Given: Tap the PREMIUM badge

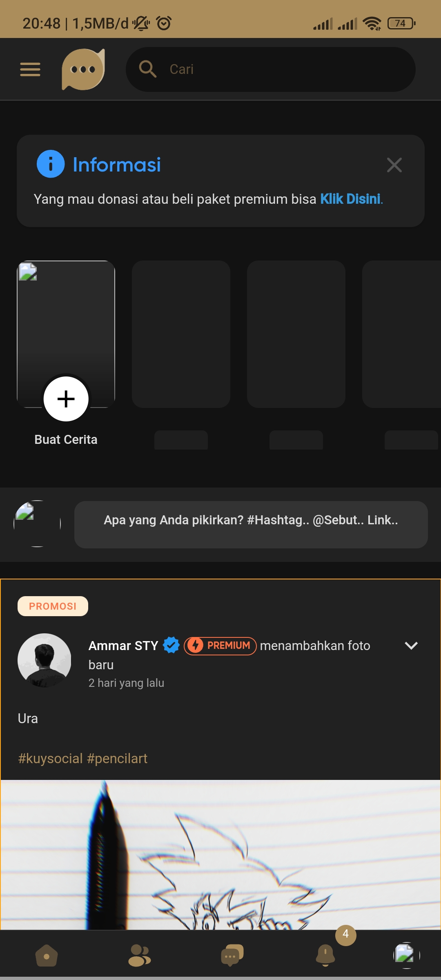Looking at the screenshot, I should 220,646.
